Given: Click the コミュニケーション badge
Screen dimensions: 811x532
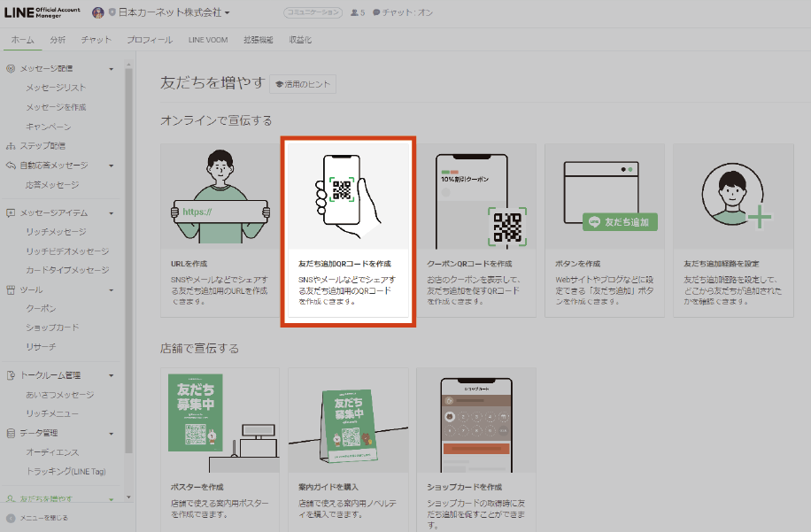Looking at the screenshot, I should [313, 12].
